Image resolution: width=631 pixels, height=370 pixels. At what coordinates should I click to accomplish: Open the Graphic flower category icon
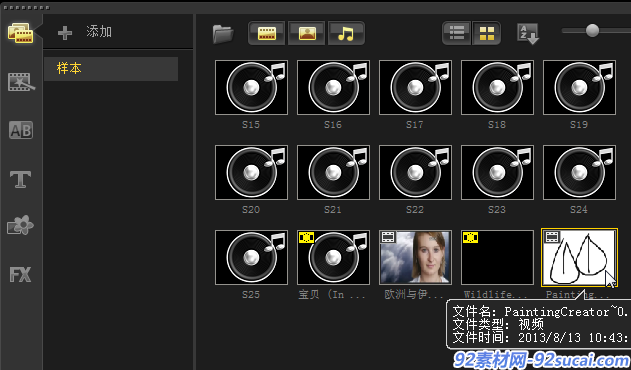point(21,225)
